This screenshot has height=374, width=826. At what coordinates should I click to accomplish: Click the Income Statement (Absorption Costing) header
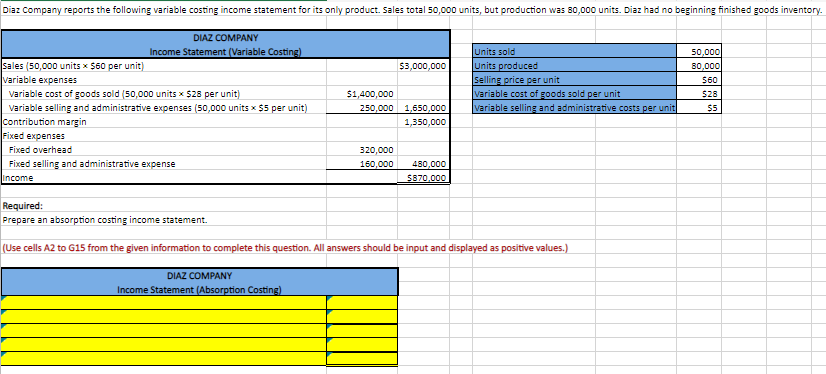pyautogui.click(x=200, y=289)
